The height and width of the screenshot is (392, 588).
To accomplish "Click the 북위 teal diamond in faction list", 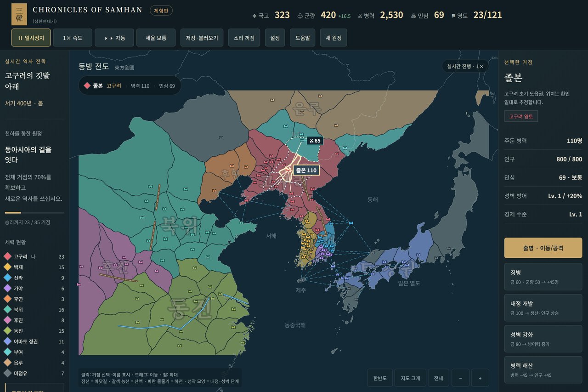I will click(x=7, y=309).
